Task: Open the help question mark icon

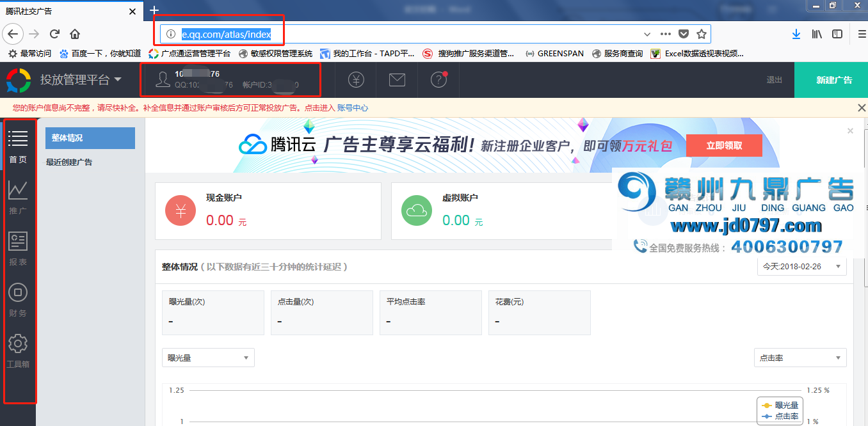Action: tap(438, 80)
